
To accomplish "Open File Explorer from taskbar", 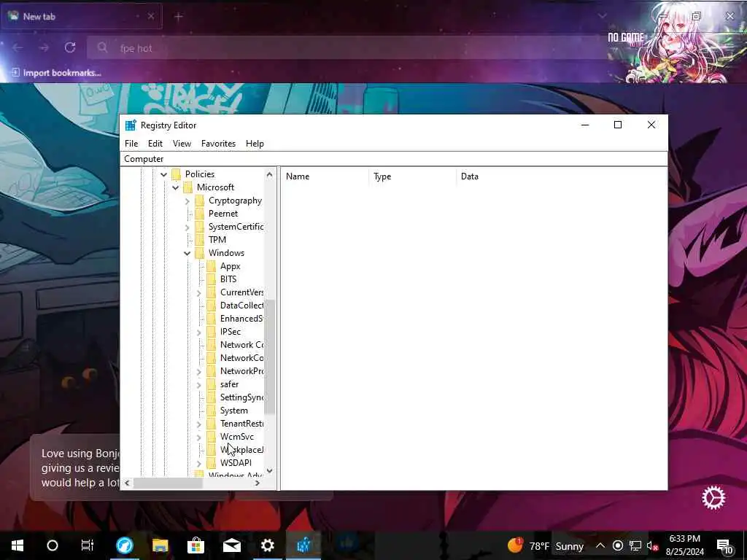I will tap(160, 545).
